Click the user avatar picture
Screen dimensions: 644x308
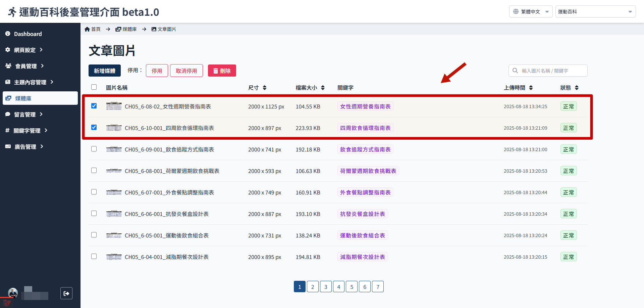(x=13, y=293)
